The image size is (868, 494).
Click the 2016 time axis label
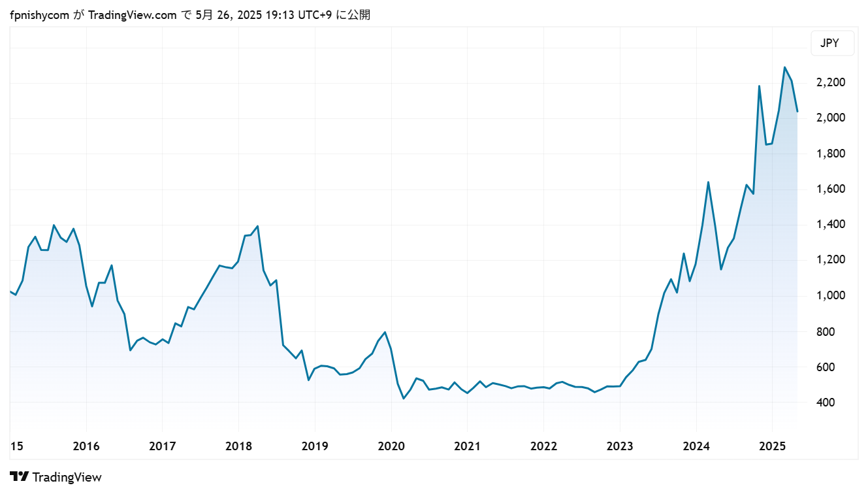click(86, 446)
